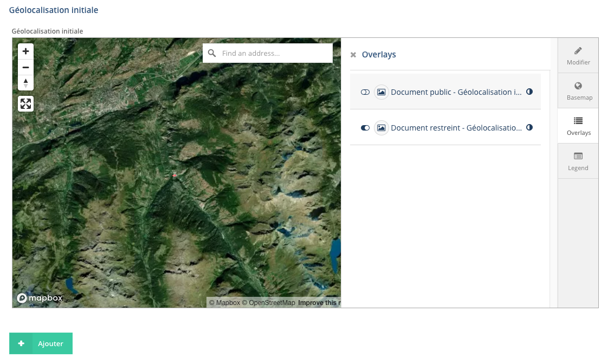Reset map bearing with compass button

tap(25, 83)
